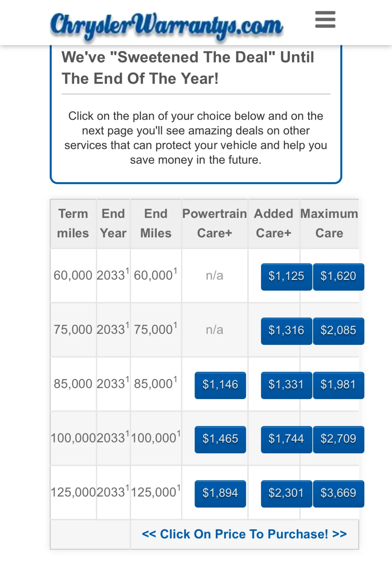Choose the $2,709 Maximum Care price

(339, 439)
